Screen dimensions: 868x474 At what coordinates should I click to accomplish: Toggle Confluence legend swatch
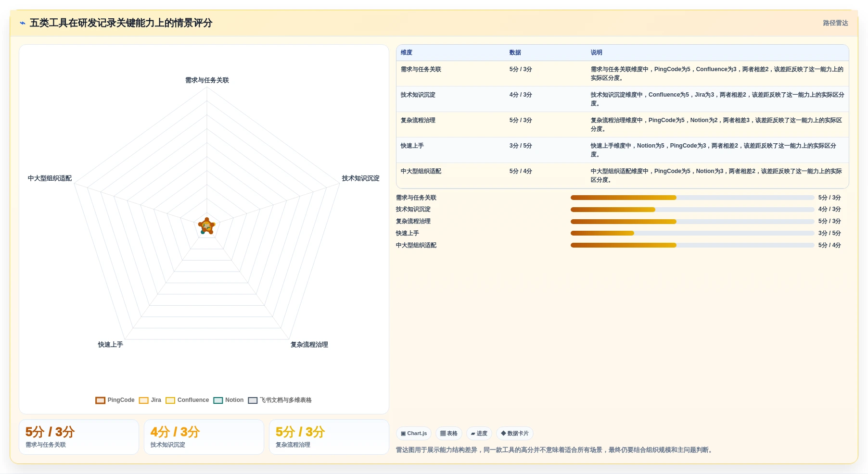click(x=170, y=400)
